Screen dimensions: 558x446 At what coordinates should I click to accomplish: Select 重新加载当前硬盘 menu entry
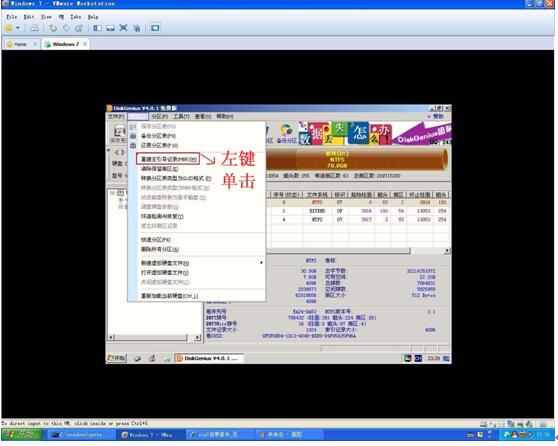click(x=197, y=296)
